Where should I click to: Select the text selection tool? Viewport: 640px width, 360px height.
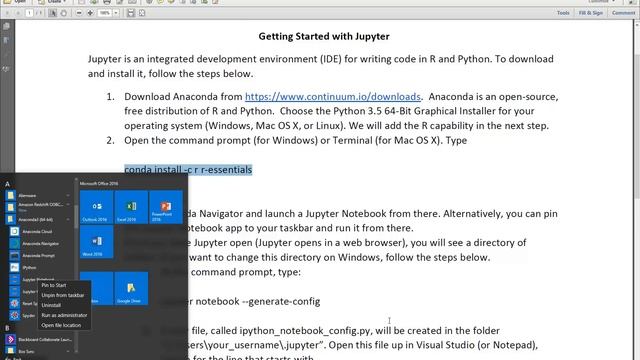[x=53, y=13]
